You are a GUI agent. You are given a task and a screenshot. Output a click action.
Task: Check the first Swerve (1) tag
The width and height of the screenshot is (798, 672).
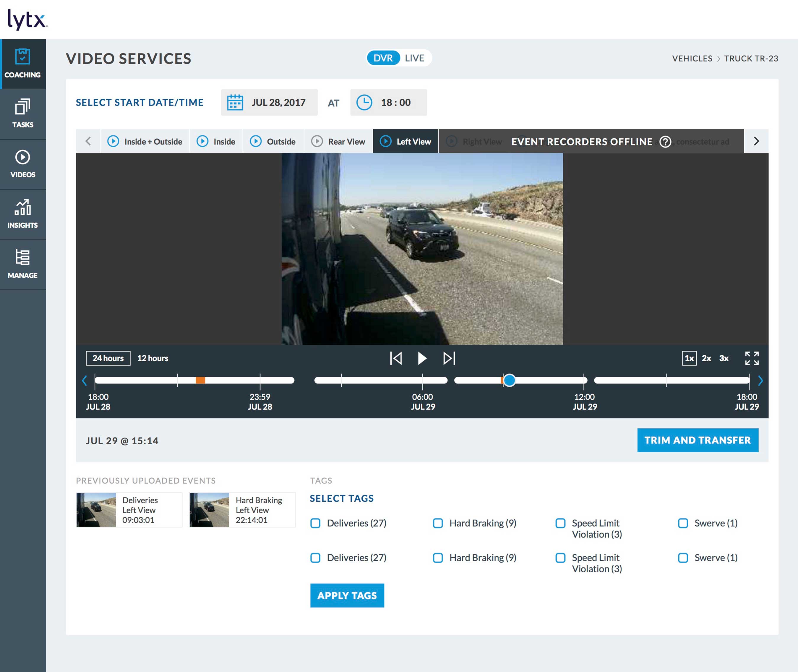pos(683,523)
